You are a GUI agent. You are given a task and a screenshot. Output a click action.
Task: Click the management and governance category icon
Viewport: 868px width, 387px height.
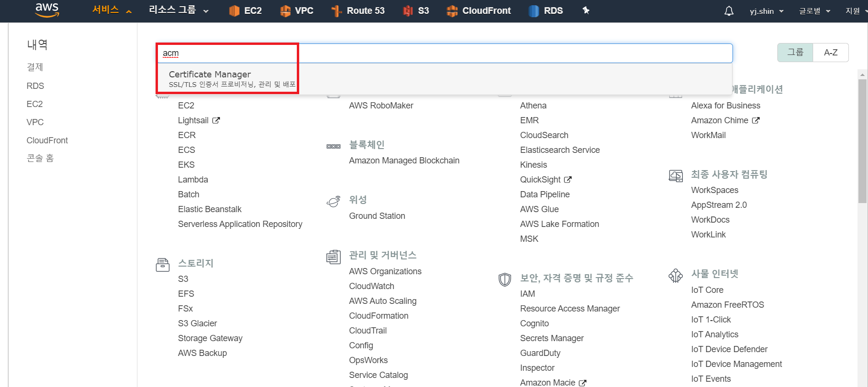(x=334, y=257)
